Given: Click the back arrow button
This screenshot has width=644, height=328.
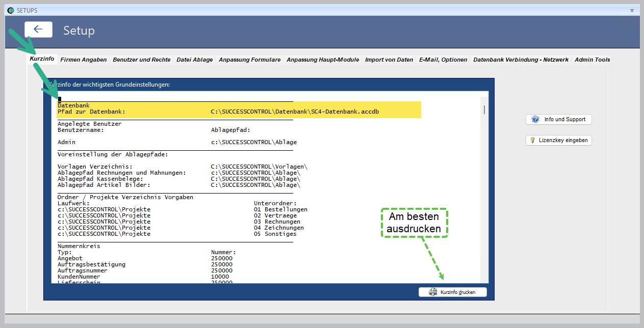Looking at the screenshot, I should [38, 30].
